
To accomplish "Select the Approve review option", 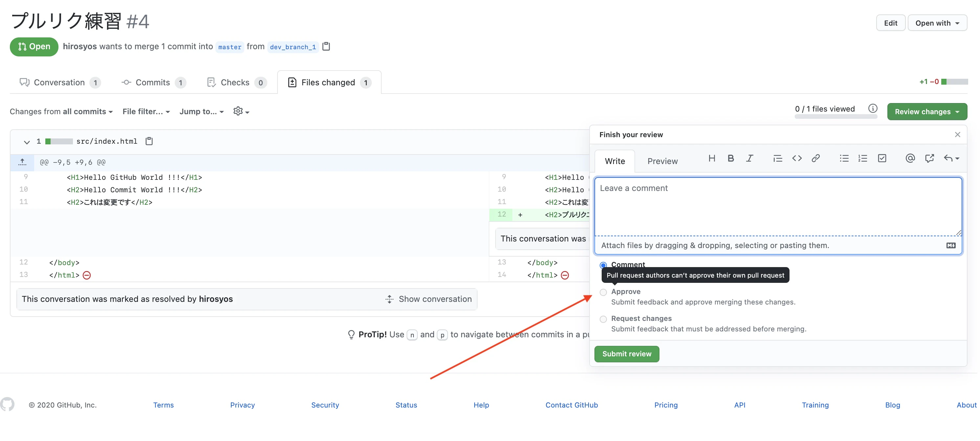I will coord(603,292).
